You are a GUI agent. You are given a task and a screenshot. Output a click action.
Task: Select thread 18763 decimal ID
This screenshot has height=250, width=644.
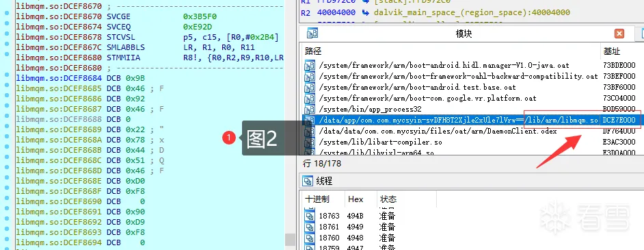point(329,216)
